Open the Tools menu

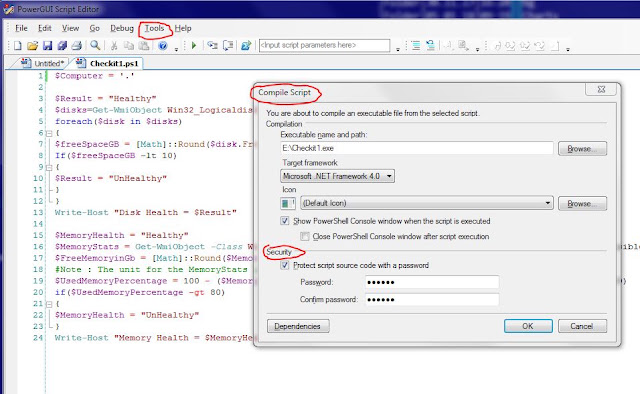pos(154,28)
